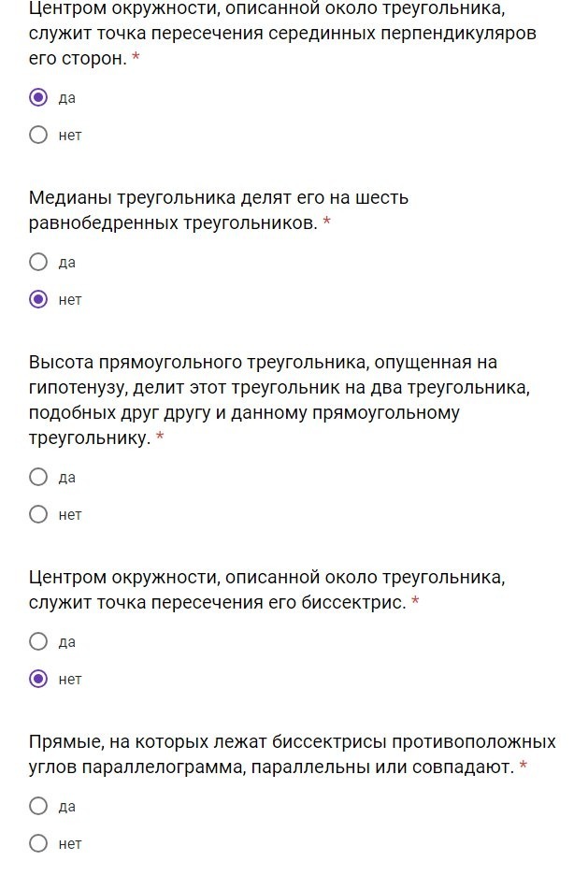Choose 'нет' radio for серединных перпендикуляров question
The height and width of the screenshot is (875, 588).
(38, 135)
